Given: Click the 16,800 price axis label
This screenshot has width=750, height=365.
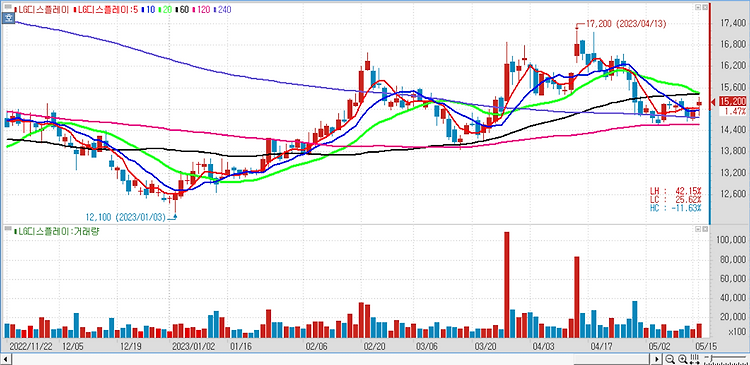Looking at the screenshot, I should click(733, 44).
